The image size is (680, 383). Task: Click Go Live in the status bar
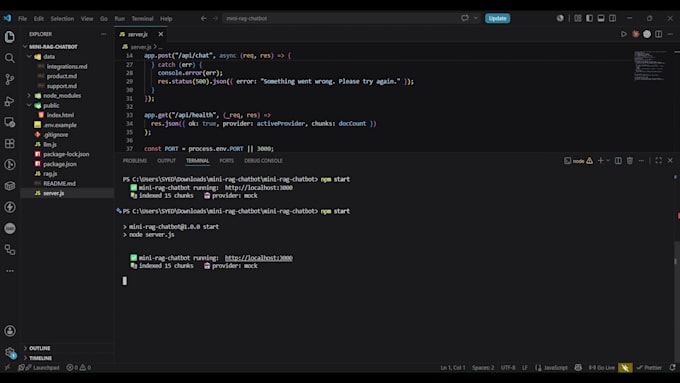click(x=602, y=367)
